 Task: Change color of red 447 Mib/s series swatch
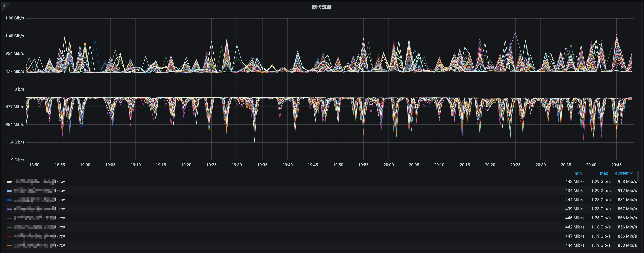pos(9,237)
